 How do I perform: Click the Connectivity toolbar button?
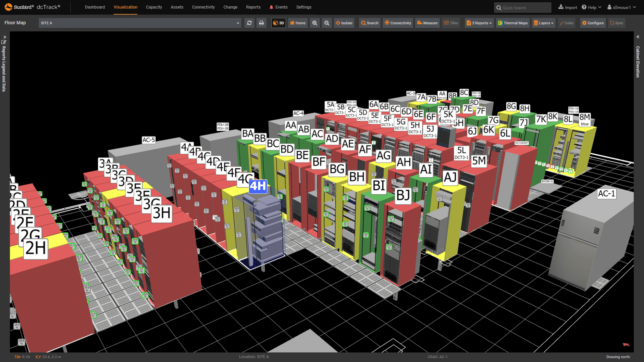(397, 23)
